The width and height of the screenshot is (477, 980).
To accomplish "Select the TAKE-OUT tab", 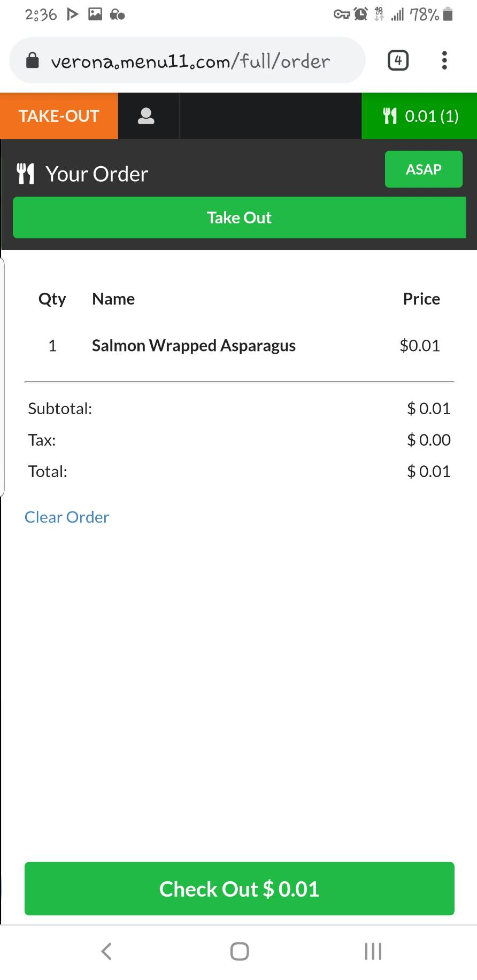I will 59,116.
